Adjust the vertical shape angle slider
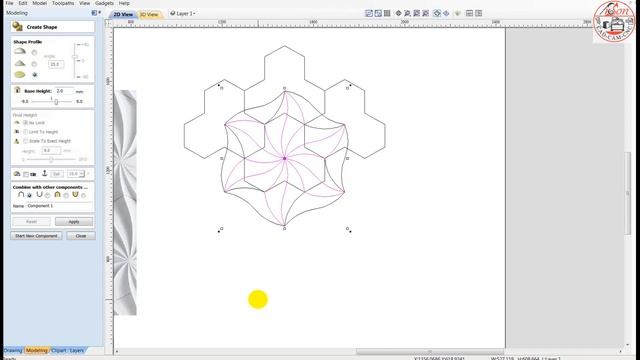This screenshot has height=360, width=640. 75,57
